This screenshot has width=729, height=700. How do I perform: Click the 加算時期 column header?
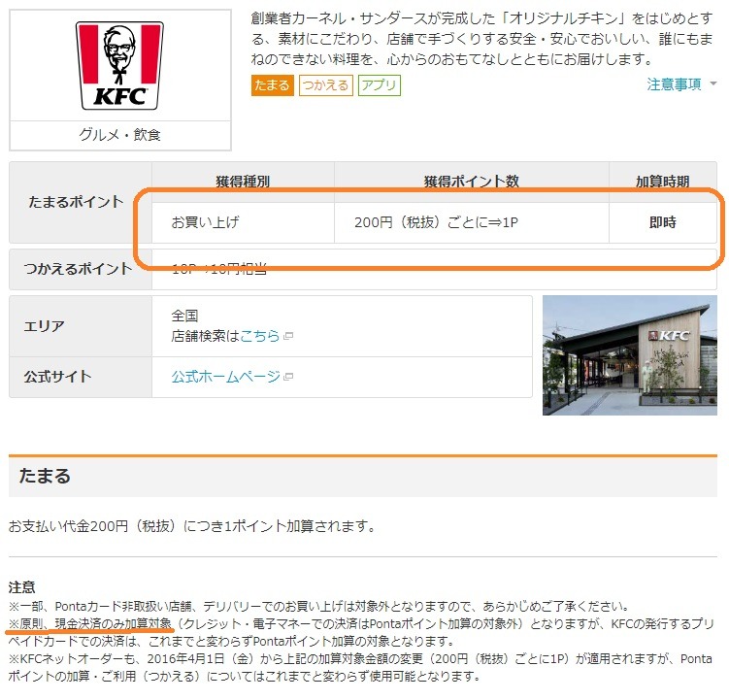[x=663, y=181]
